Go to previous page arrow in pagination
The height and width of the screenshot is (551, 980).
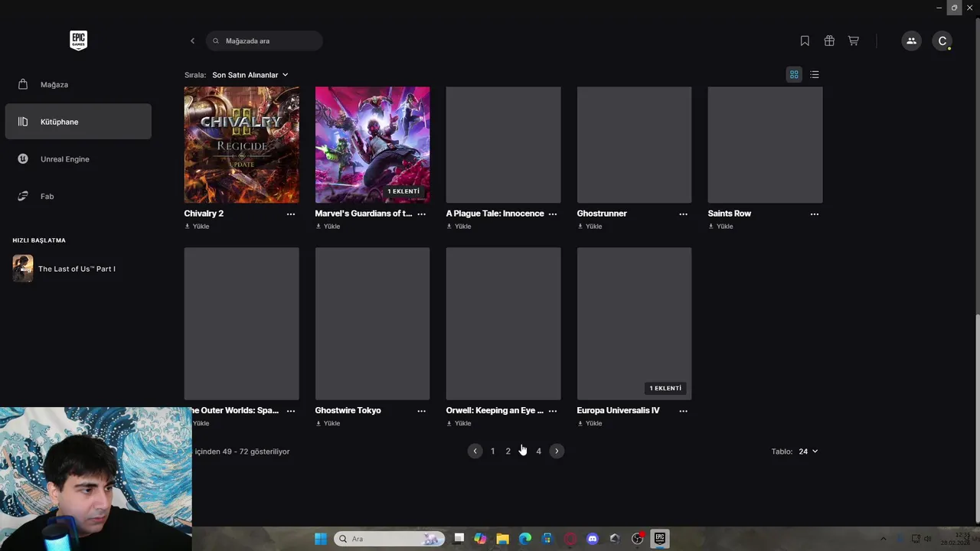click(475, 452)
